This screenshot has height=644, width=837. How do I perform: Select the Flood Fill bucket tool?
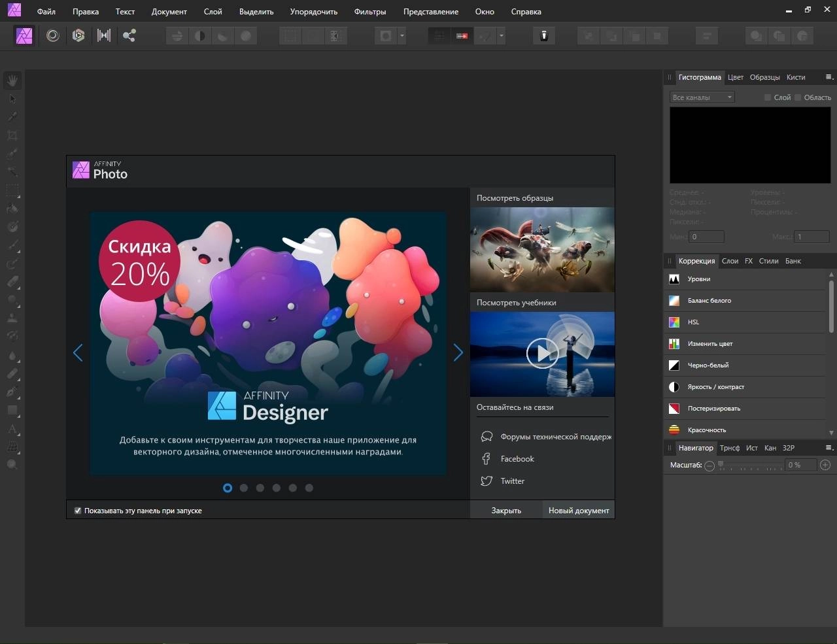[12, 209]
